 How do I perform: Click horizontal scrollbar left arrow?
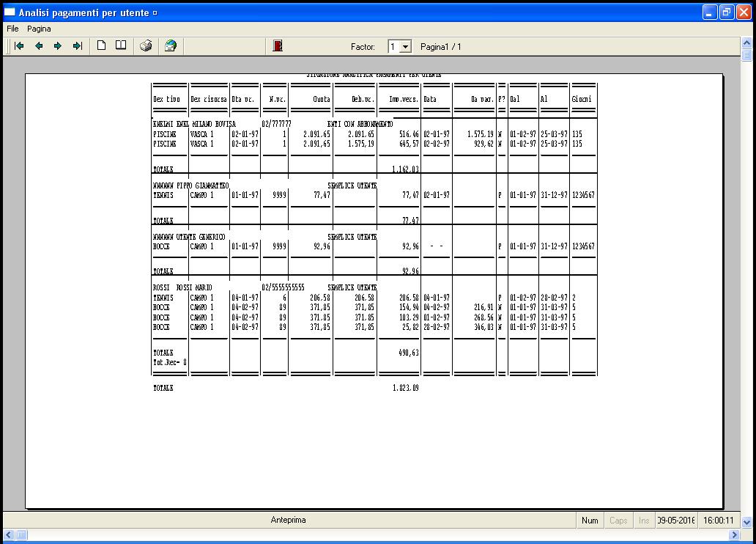[9, 534]
